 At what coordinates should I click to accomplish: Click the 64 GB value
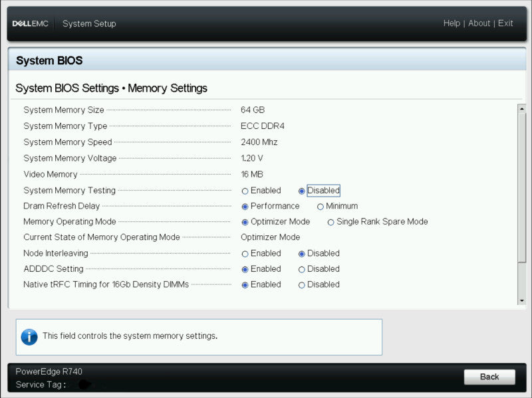pos(253,110)
